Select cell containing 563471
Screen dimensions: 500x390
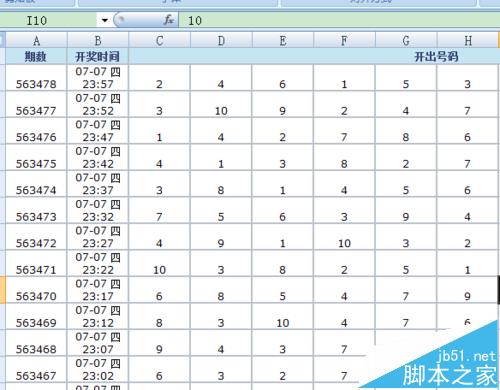[x=36, y=263]
